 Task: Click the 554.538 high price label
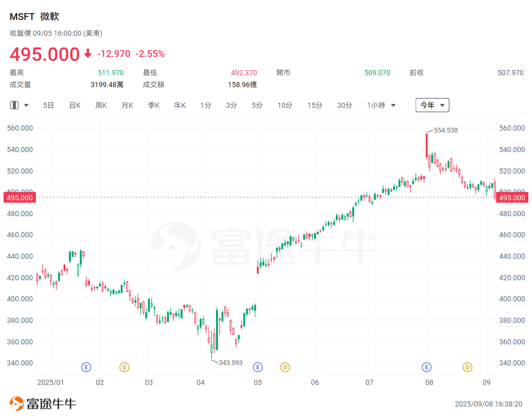(446, 130)
